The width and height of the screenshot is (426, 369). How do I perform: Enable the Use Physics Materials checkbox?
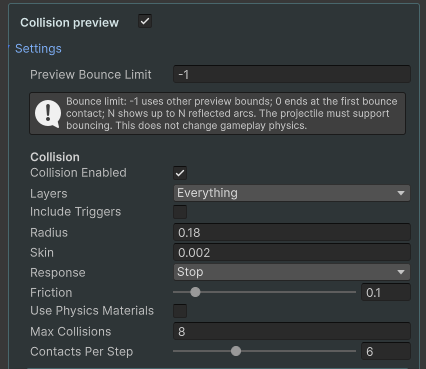[x=180, y=311]
